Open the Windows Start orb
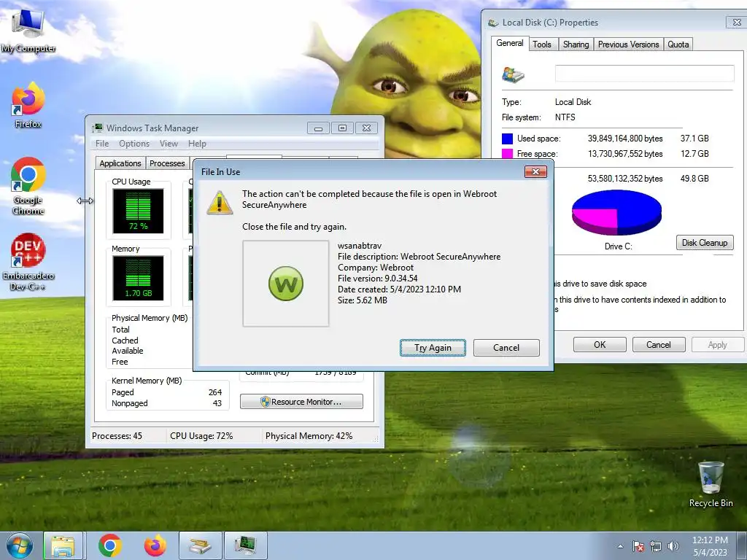This screenshot has width=747, height=560. (20, 545)
